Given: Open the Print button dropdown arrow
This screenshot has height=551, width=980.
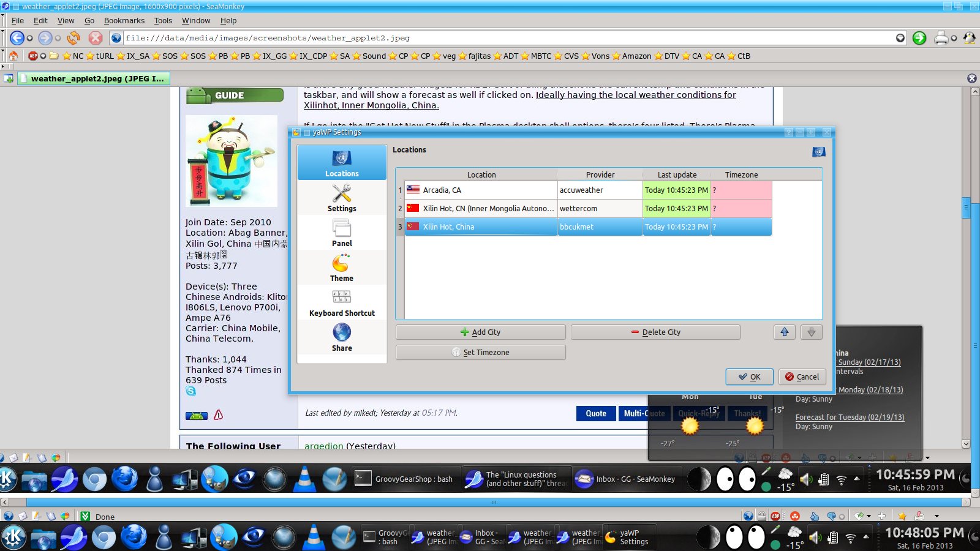Looking at the screenshot, I should tap(954, 38).
